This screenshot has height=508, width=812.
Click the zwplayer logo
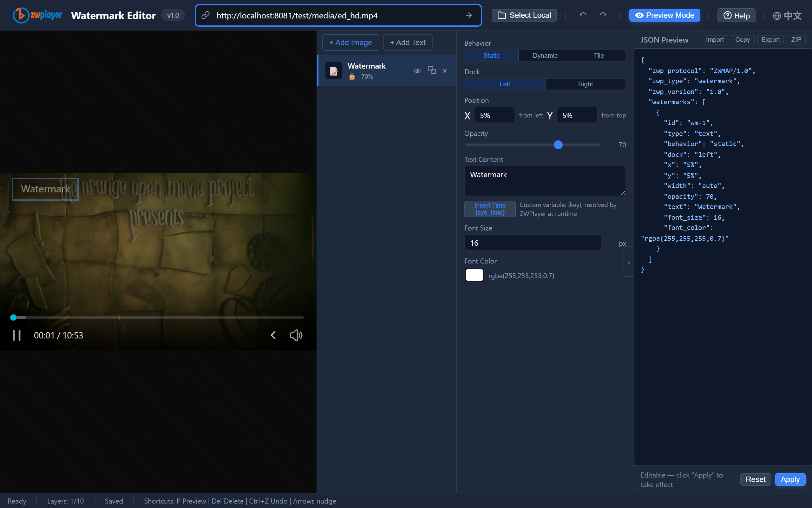point(37,16)
